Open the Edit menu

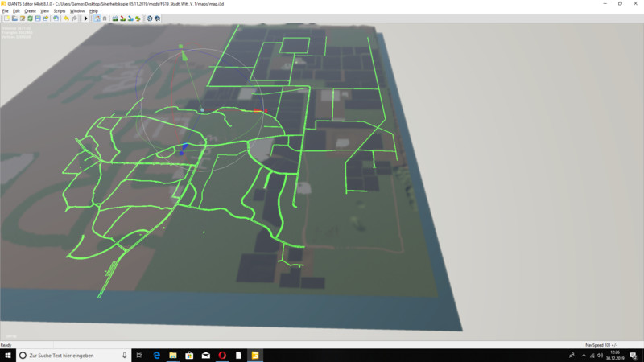click(x=15, y=10)
